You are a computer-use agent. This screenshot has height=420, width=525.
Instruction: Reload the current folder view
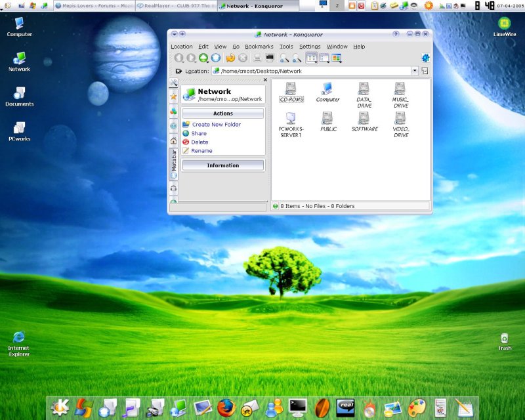click(230, 58)
